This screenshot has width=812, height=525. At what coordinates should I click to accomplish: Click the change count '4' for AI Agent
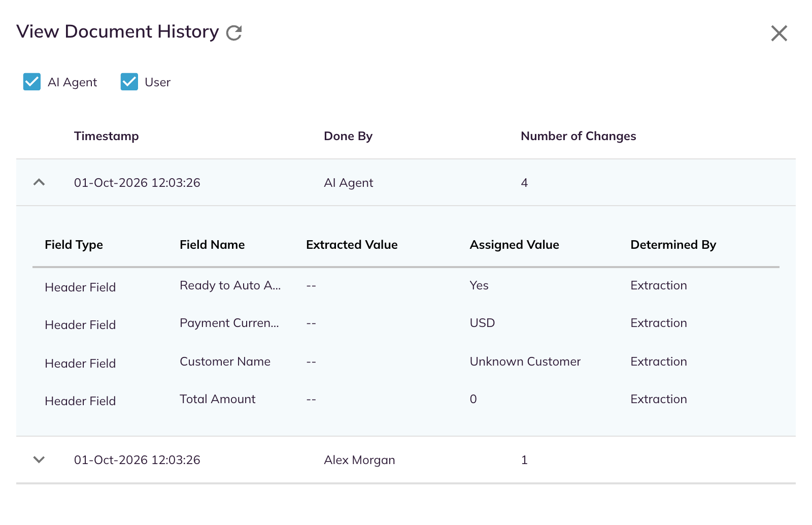click(x=524, y=183)
